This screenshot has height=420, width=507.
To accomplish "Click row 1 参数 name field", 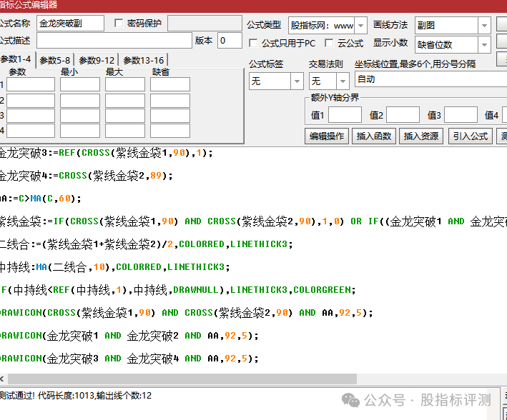I will pyautogui.click(x=31, y=85).
